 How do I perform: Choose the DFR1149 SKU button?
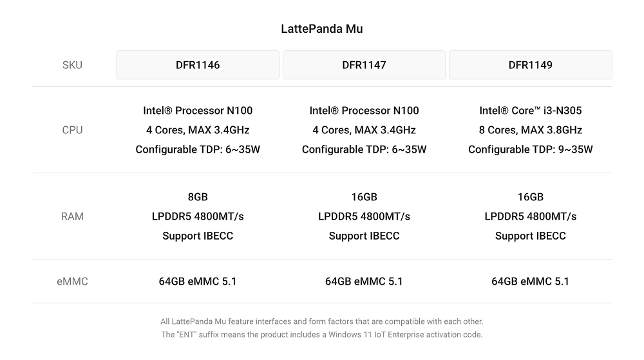point(530,65)
